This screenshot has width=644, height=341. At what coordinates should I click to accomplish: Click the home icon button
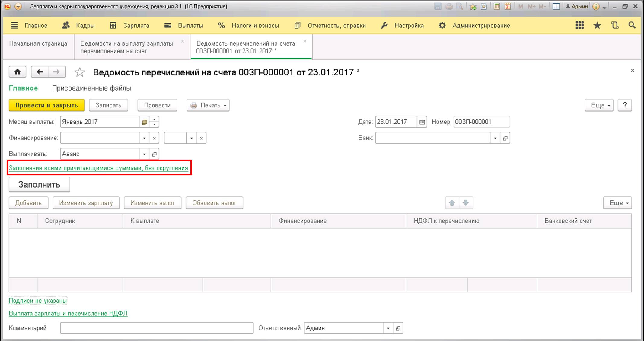[18, 72]
